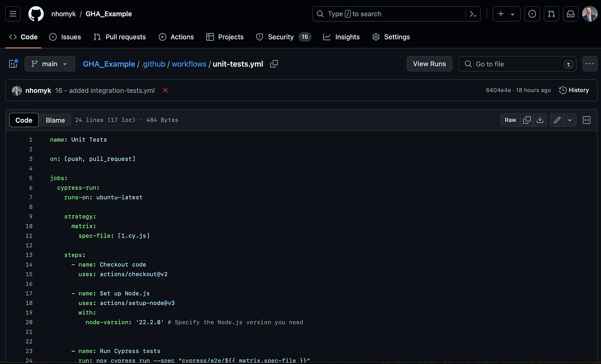
Task: Switch to the Actions tab
Action: click(x=176, y=37)
